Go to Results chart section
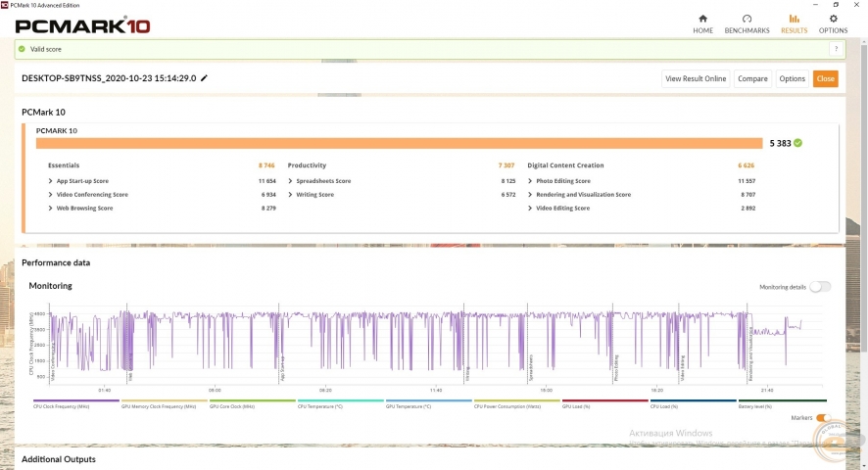Viewport: 868px width, 470px height. [x=794, y=24]
